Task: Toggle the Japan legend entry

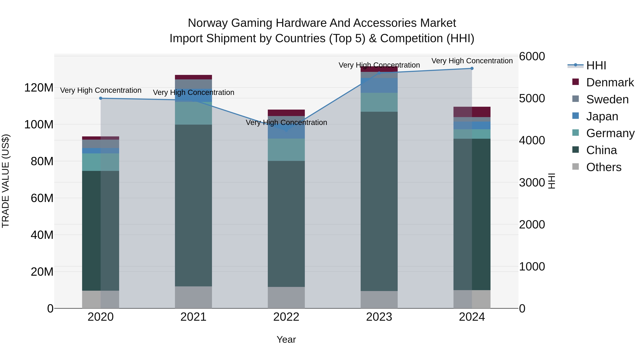Action: coord(595,116)
